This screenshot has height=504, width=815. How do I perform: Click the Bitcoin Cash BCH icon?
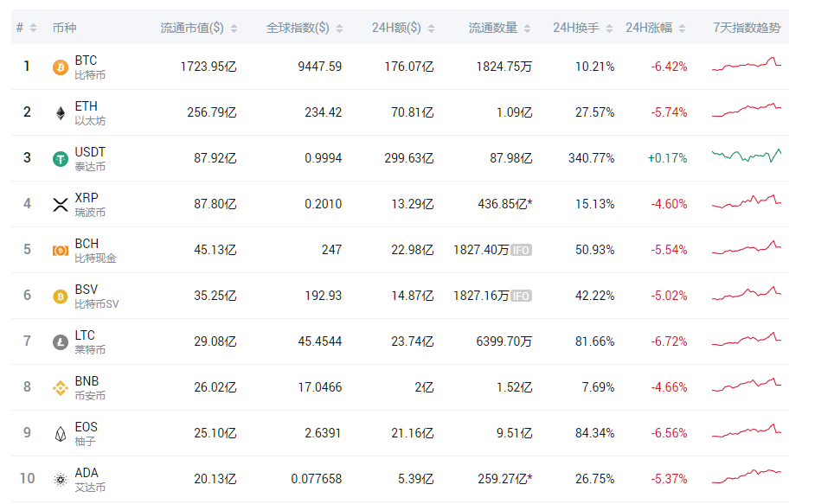tap(61, 251)
